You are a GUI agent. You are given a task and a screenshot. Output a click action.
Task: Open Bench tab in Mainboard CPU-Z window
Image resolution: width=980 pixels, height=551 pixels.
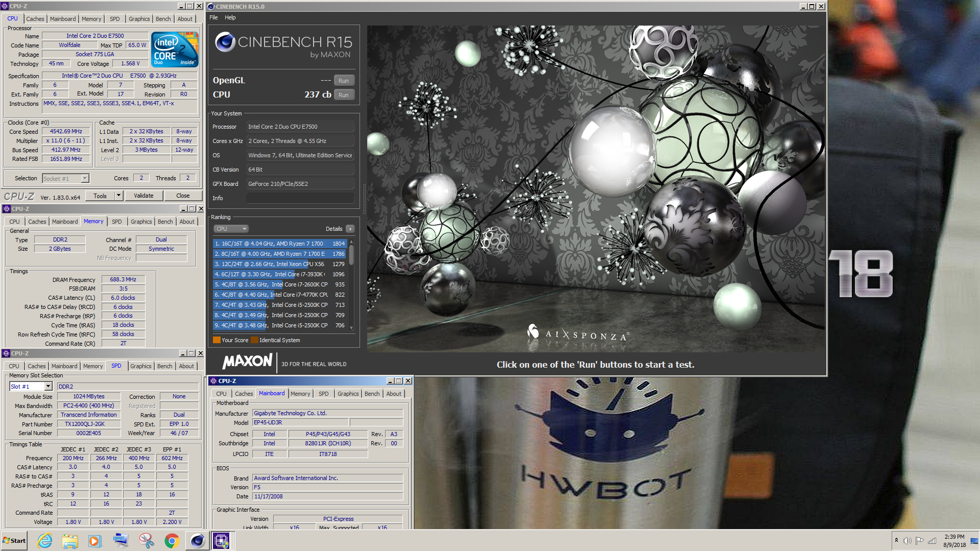point(372,394)
